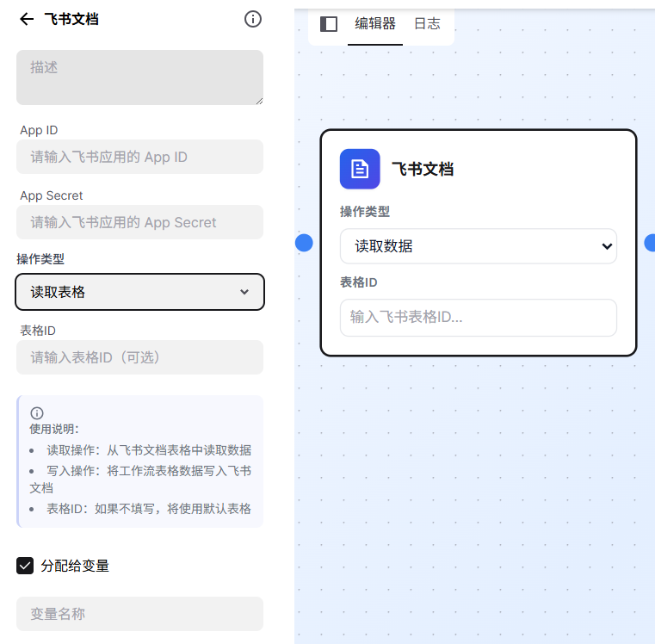The width and height of the screenshot is (655, 644).
Task: Click the info icon above 使用说明
Action: tap(37, 413)
